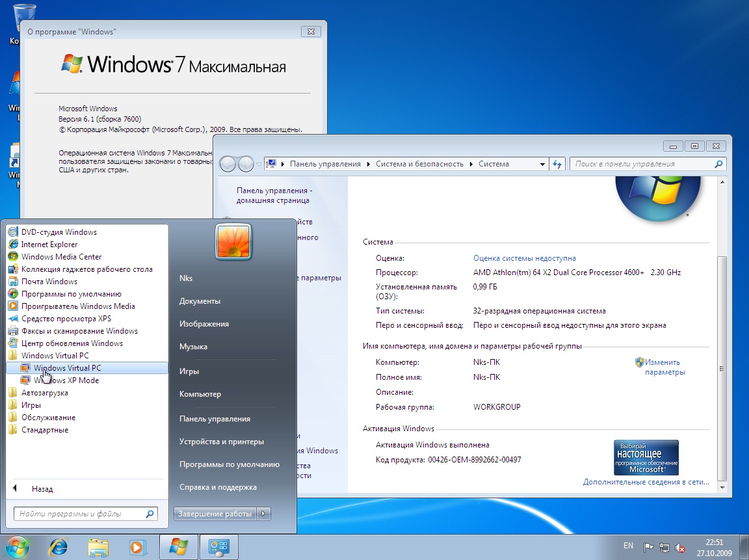This screenshot has height=560, width=749.
Task: Click the muted volume icon in tray
Action: [679, 548]
